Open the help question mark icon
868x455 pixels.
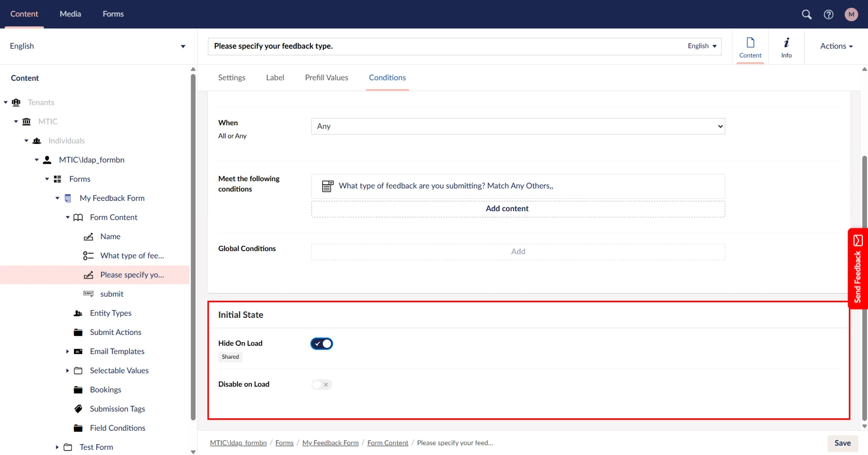829,14
